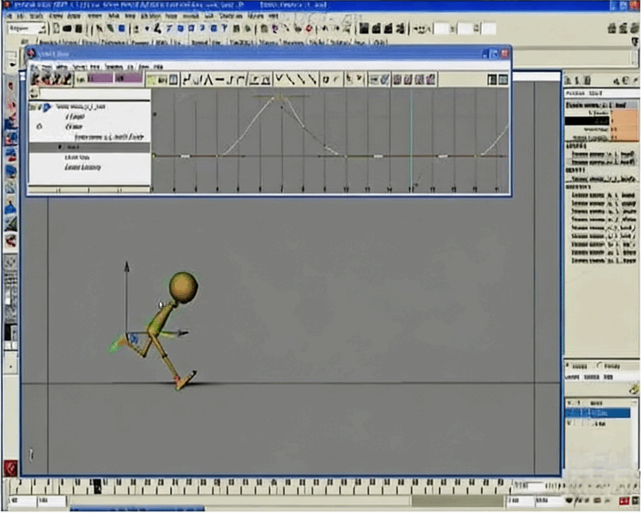Screen dimensions: 641x513
Task: Select the Move tool in the left toolbox
Action: pos(11,123)
